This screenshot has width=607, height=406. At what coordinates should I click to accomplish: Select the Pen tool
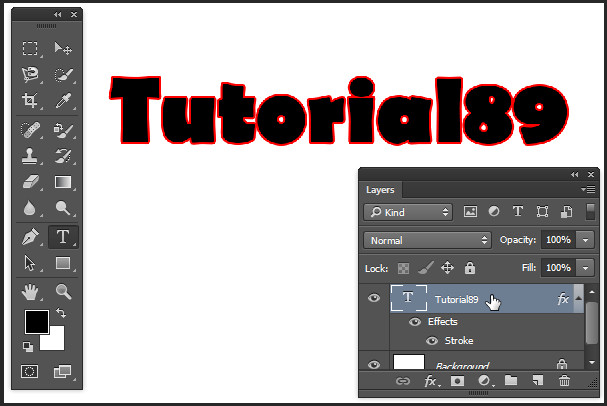tap(30, 236)
